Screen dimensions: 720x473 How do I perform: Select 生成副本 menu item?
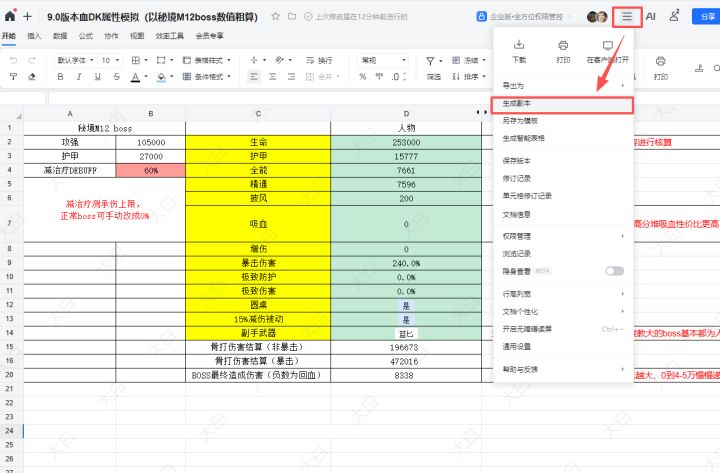(x=563, y=103)
